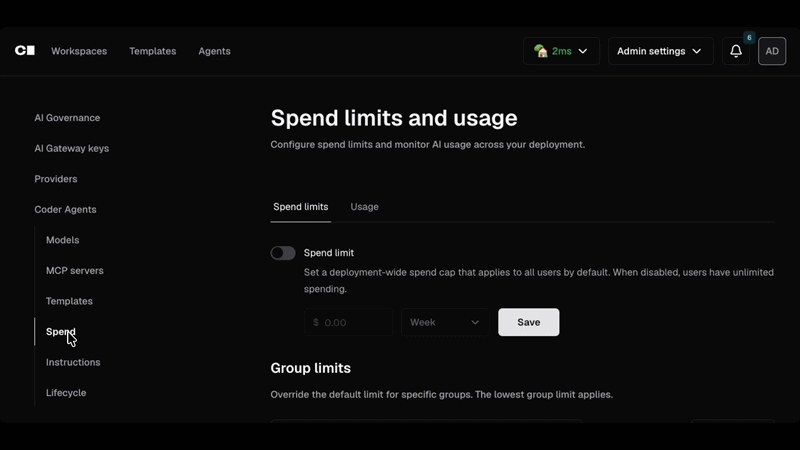
Task: Open Lifecycle in the sidebar
Action: [x=66, y=393]
